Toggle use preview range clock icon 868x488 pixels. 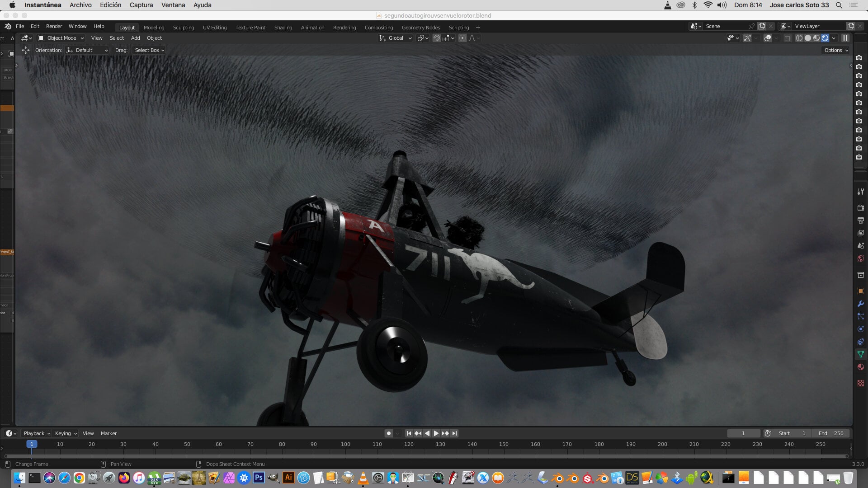pos(768,433)
